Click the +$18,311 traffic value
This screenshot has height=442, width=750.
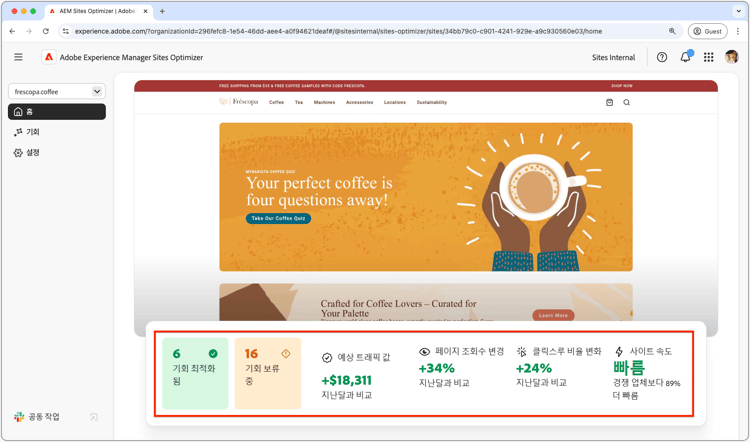tap(346, 380)
